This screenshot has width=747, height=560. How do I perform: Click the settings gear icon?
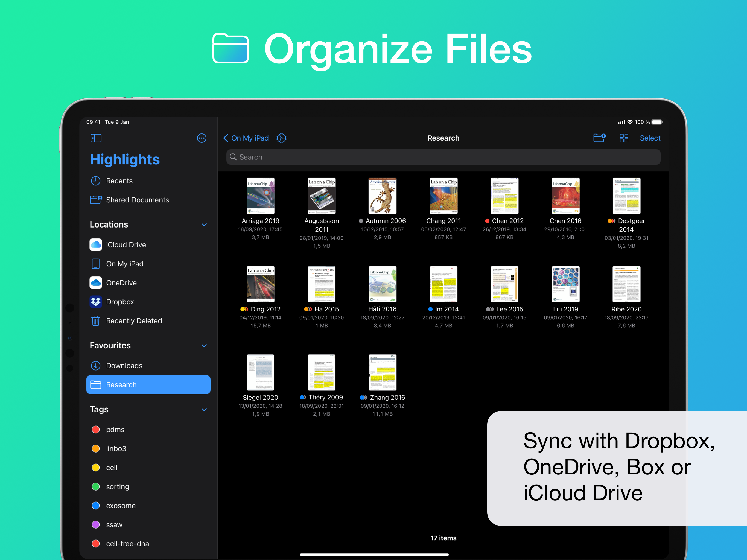(x=281, y=138)
